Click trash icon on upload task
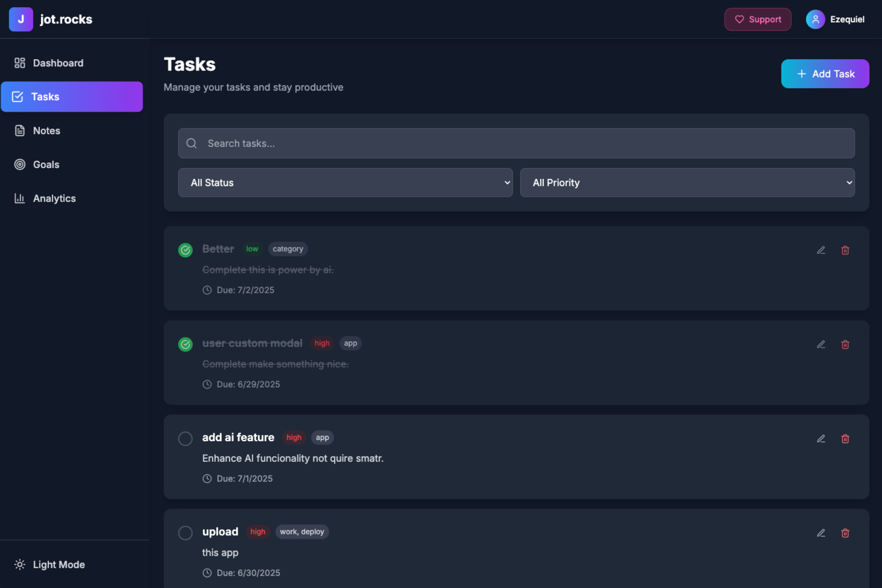Screen dimensions: 882x588 click(x=845, y=533)
